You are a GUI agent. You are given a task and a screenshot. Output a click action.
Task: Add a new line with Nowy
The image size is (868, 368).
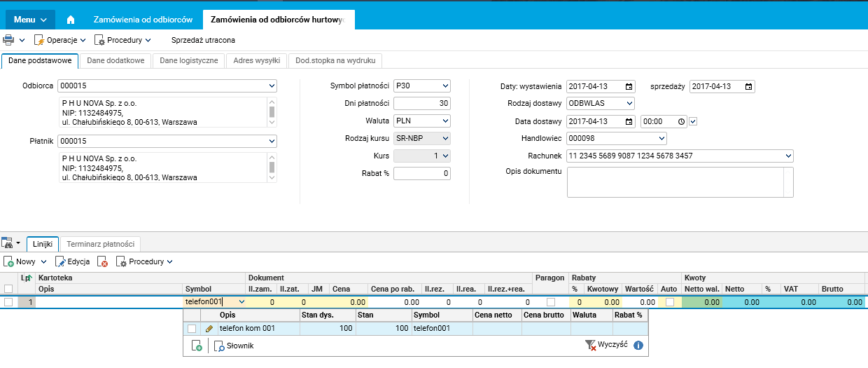pyautogui.click(x=20, y=261)
